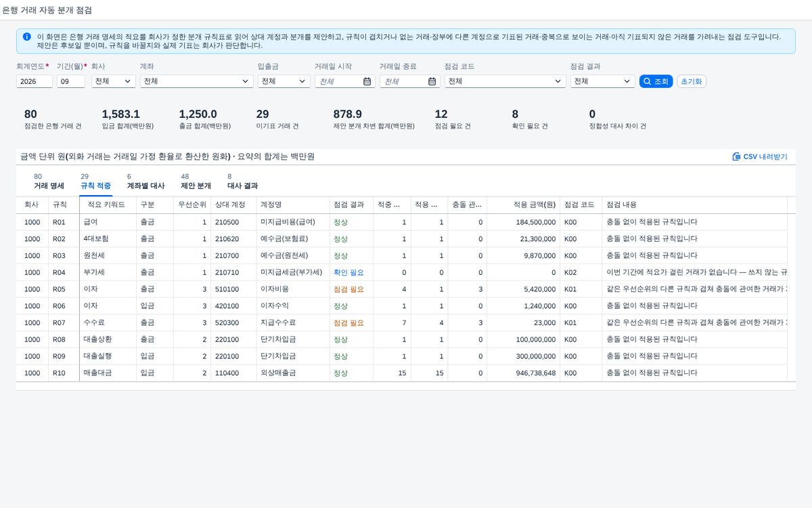The width and height of the screenshot is (812, 508).
Task: Click the 점검 코드 table column header
Action: point(581,205)
